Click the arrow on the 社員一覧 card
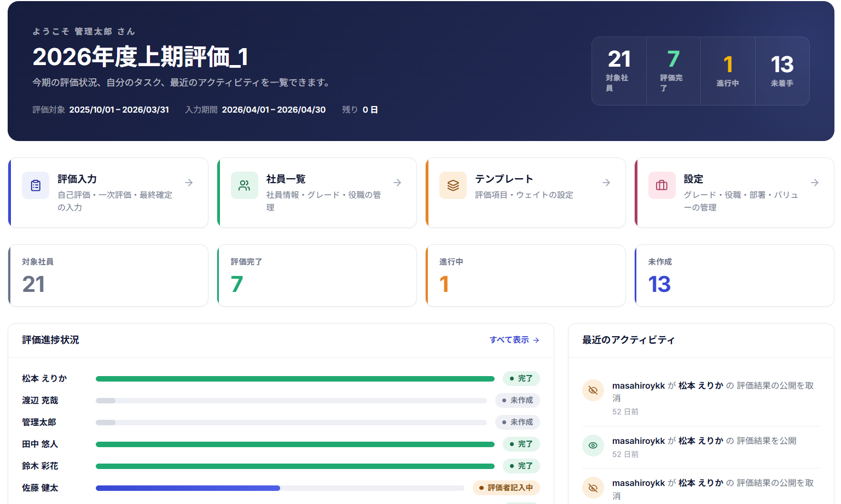Screen dimensions: 841x504 point(398,183)
